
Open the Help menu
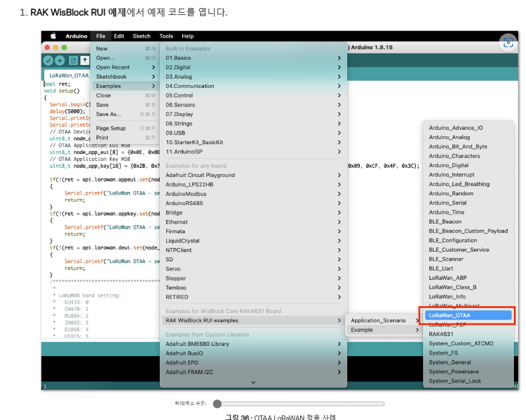[x=187, y=36]
